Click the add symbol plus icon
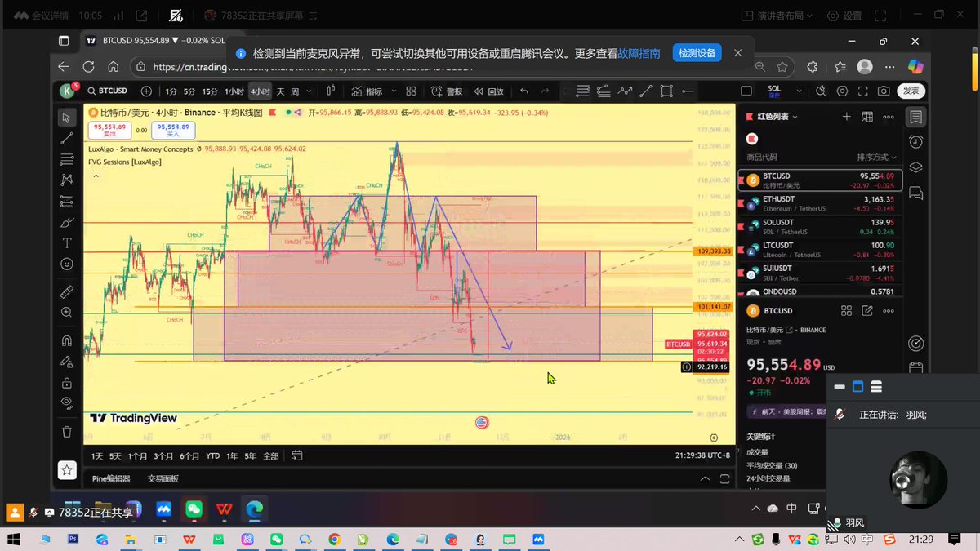 (146, 91)
